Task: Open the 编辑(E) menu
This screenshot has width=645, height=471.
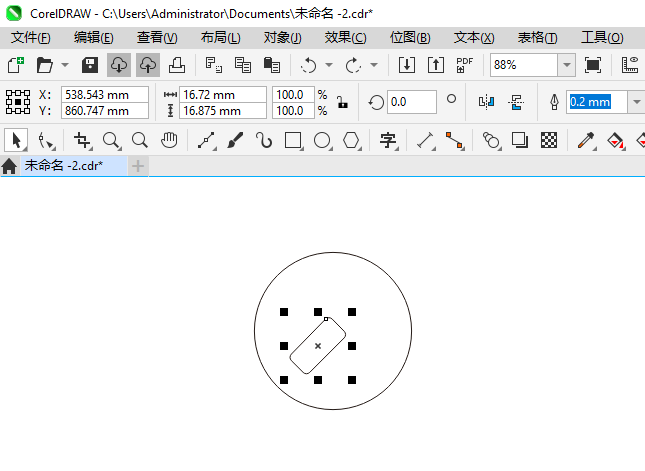Action: coord(93,38)
